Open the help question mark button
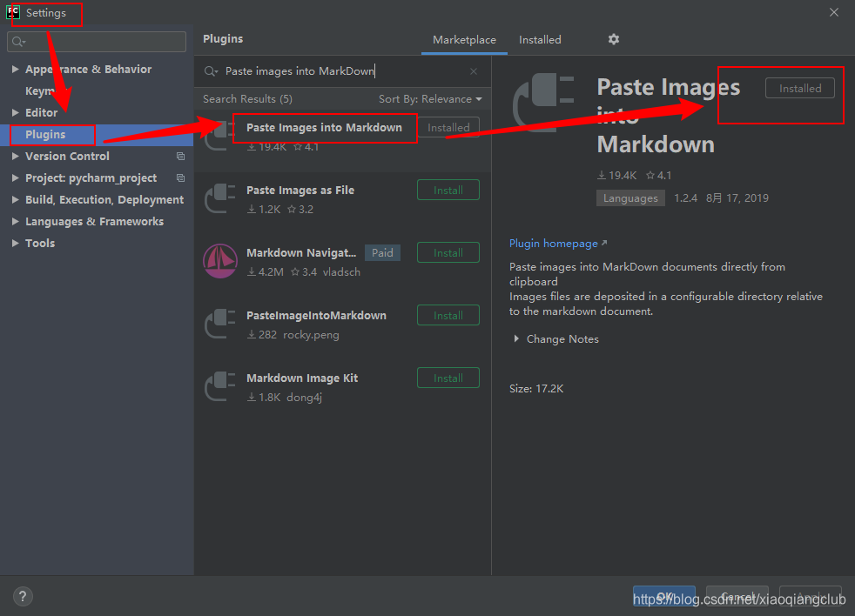 (23, 596)
